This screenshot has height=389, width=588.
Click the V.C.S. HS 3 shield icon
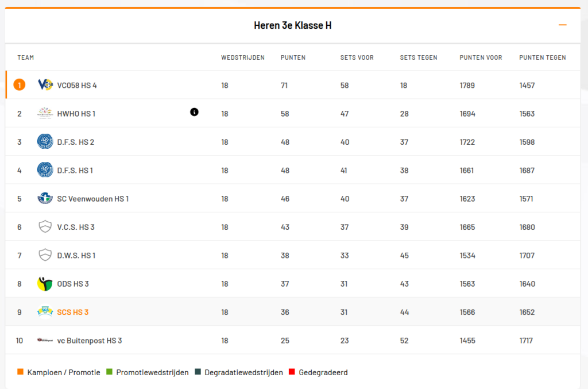coord(45,227)
